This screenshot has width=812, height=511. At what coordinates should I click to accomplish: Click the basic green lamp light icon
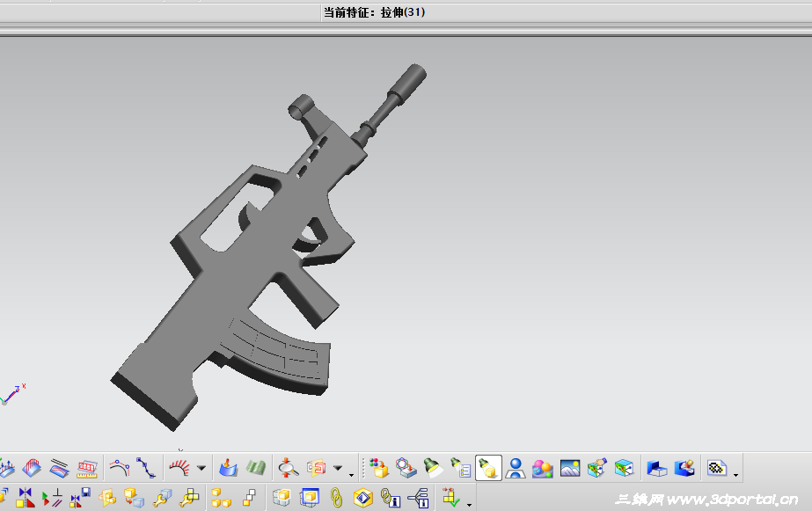click(434, 468)
